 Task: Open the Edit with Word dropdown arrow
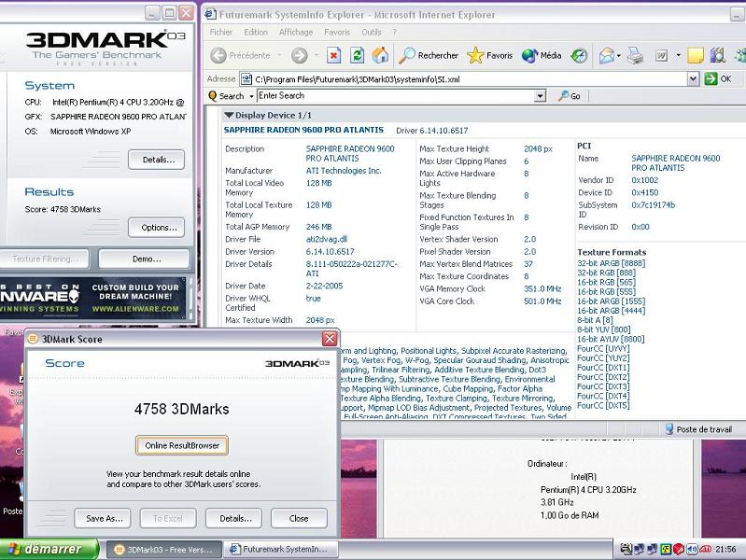pos(678,56)
